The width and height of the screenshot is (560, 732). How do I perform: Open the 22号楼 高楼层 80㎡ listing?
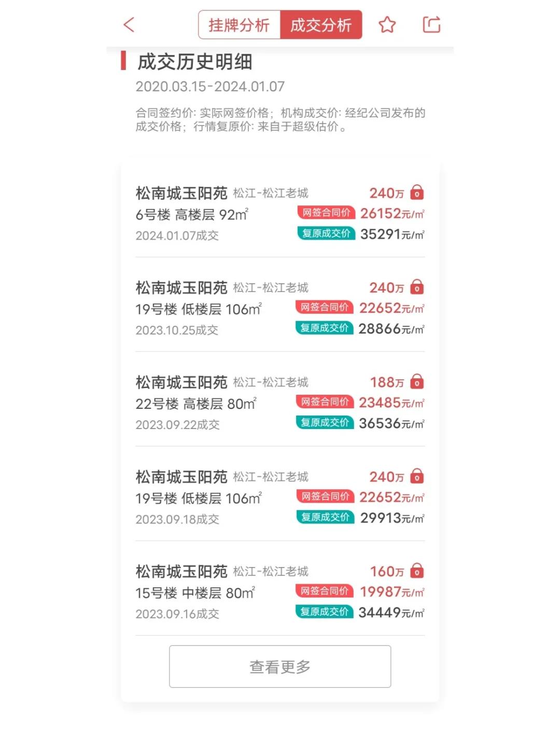[280, 403]
